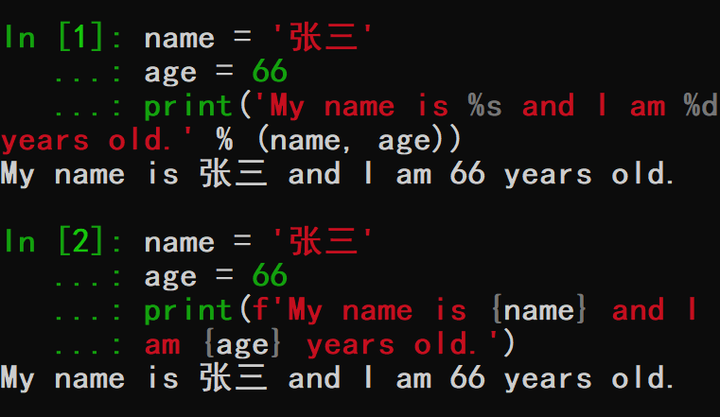Click the red 'am' continuation line text
720x417 pixels.
tap(162, 345)
